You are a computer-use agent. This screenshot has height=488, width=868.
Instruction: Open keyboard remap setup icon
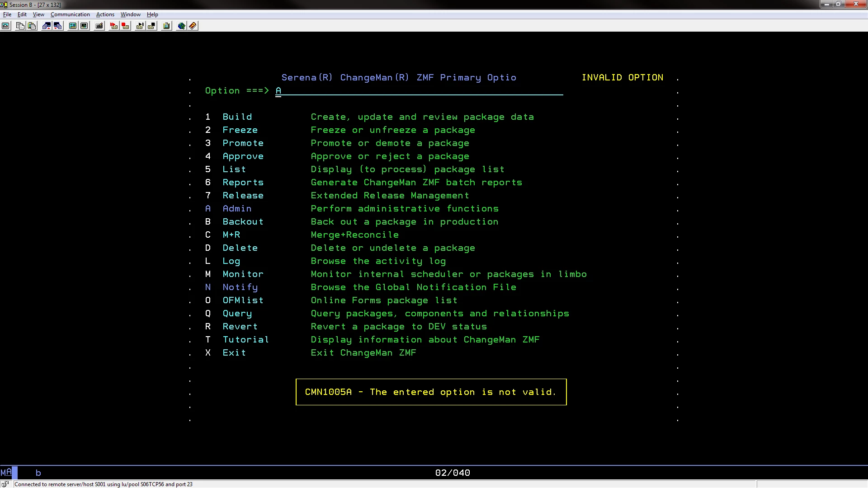pyautogui.click(x=99, y=26)
